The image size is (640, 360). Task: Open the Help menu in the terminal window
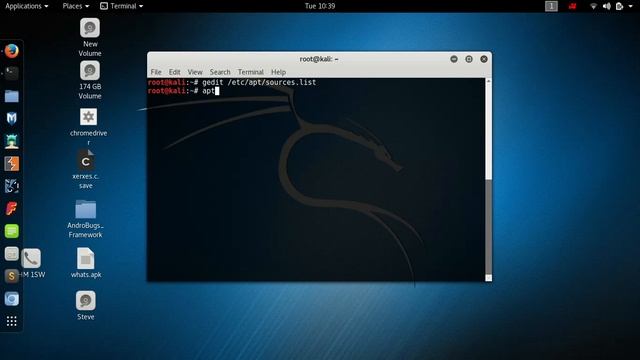pos(278,72)
